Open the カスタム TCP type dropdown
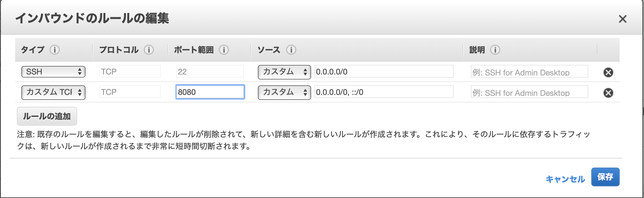644x198 pixels. tap(53, 92)
